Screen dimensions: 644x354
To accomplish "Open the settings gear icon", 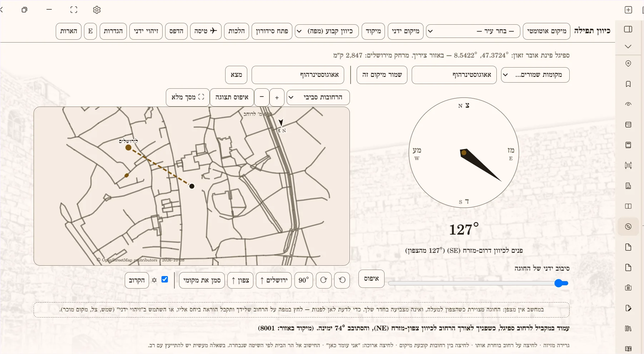I will coord(97,10).
